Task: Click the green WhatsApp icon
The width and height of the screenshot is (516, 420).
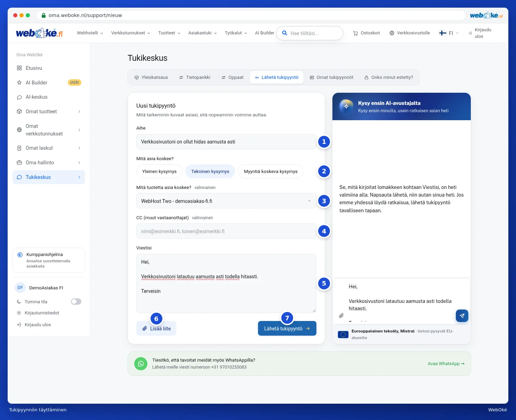Action: point(141,364)
